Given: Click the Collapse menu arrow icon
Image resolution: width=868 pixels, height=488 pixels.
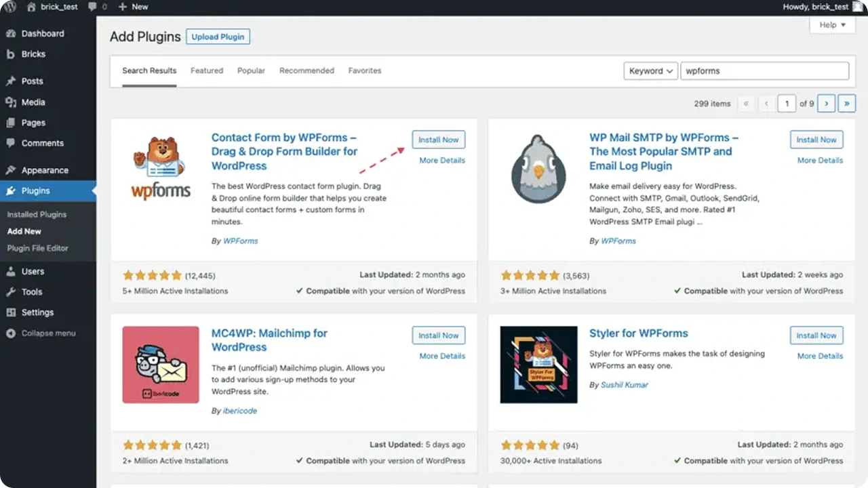Looking at the screenshot, I should point(11,333).
